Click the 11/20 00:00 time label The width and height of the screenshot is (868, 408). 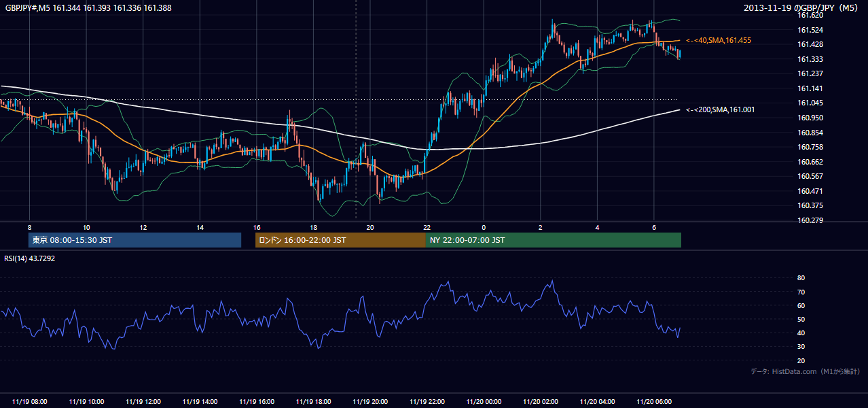(484, 401)
